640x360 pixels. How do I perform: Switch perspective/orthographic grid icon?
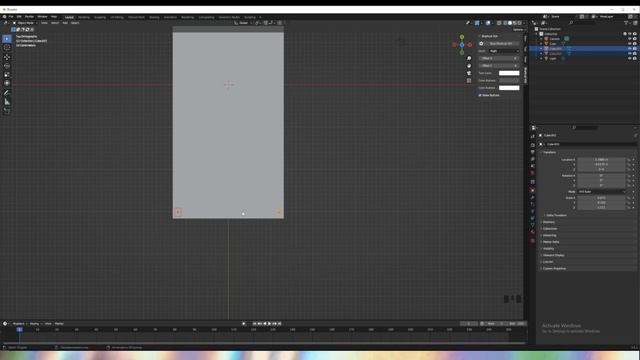pyautogui.click(x=469, y=80)
